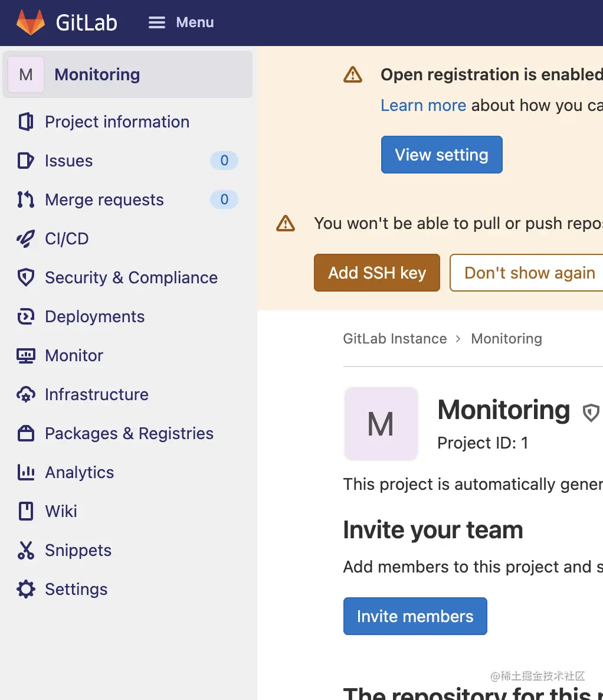Click the Issues count badge 0

click(x=224, y=161)
